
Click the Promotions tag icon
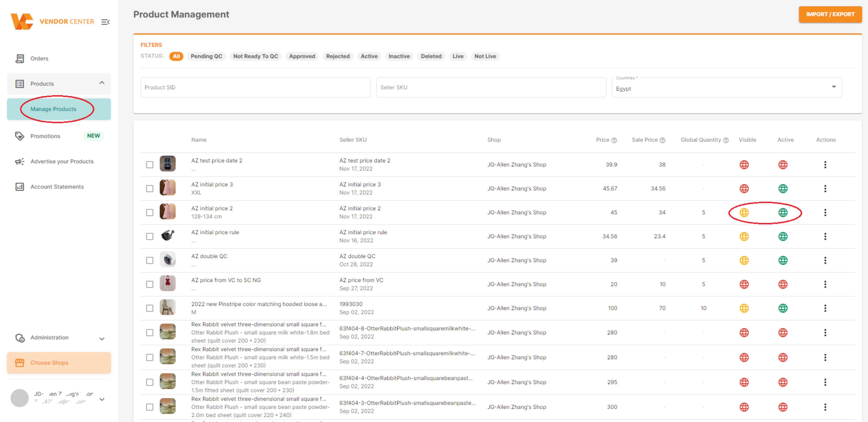pyautogui.click(x=20, y=136)
